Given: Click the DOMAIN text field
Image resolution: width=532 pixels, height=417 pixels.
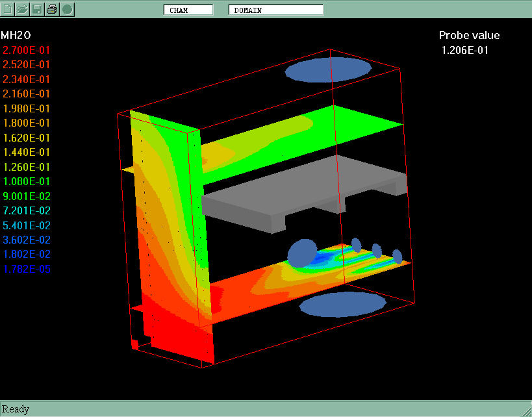Looking at the screenshot, I should 275,10.
